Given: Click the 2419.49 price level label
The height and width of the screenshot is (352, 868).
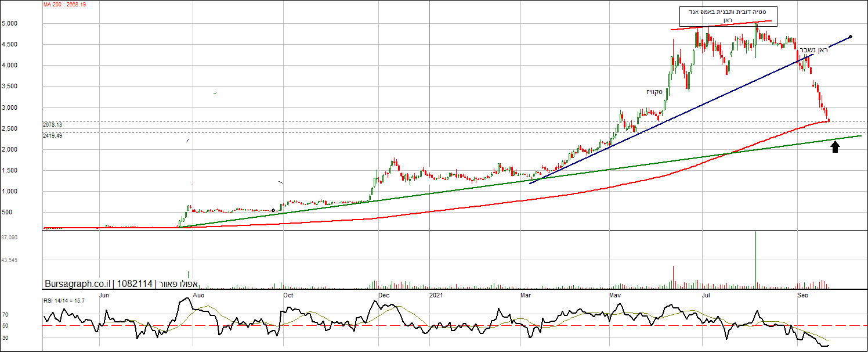Looking at the screenshot, I should [x=52, y=135].
